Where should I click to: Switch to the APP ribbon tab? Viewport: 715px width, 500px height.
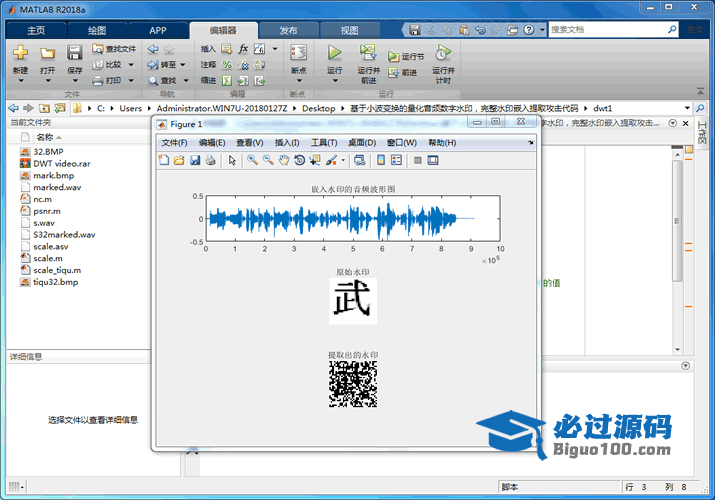(158, 31)
